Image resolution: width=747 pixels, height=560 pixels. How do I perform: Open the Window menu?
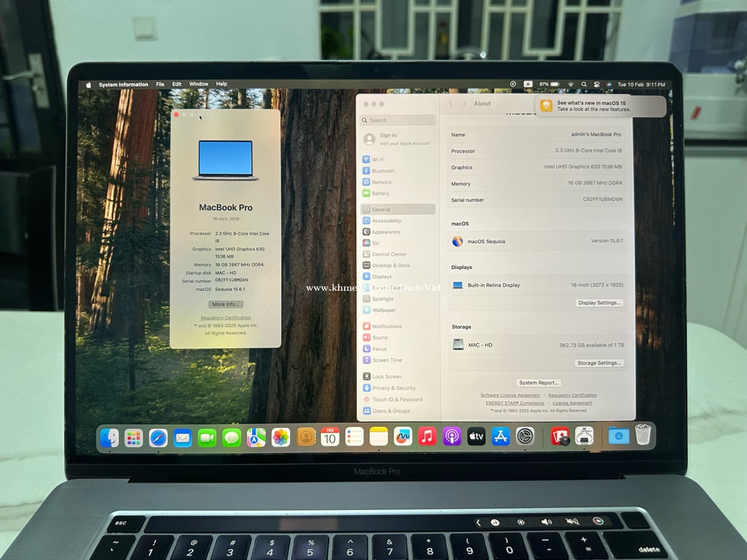(199, 84)
